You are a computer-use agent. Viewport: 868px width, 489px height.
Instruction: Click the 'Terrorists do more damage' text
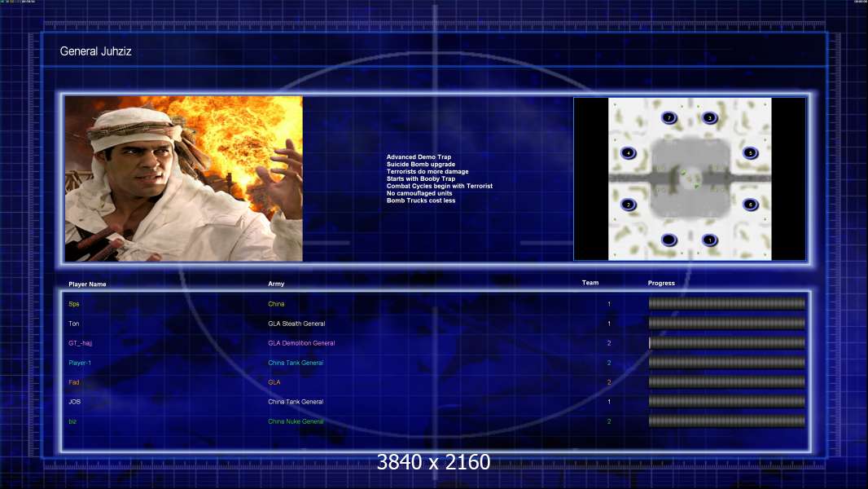coord(427,171)
